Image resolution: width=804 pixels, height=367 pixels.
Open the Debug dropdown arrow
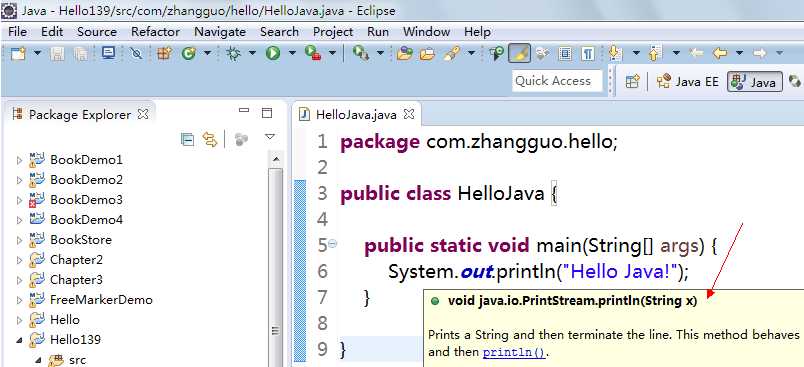(253, 53)
